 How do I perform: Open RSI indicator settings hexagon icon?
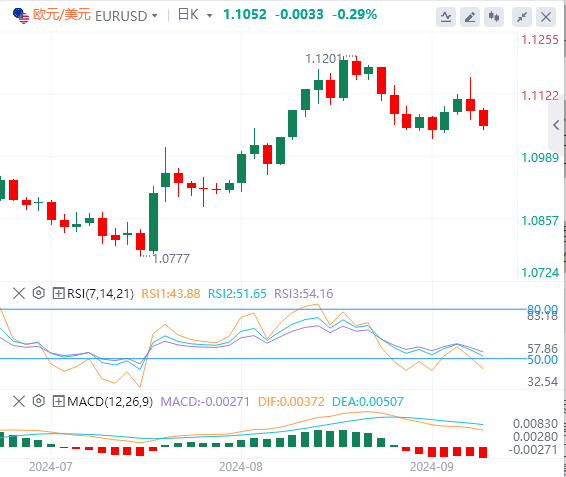[39, 293]
